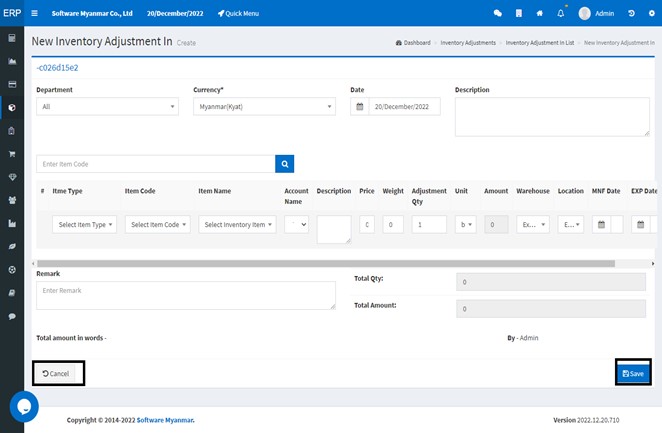Open users group icon in sidebar
The height and width of the screenshot is (433, 662).
click(12, 200)
